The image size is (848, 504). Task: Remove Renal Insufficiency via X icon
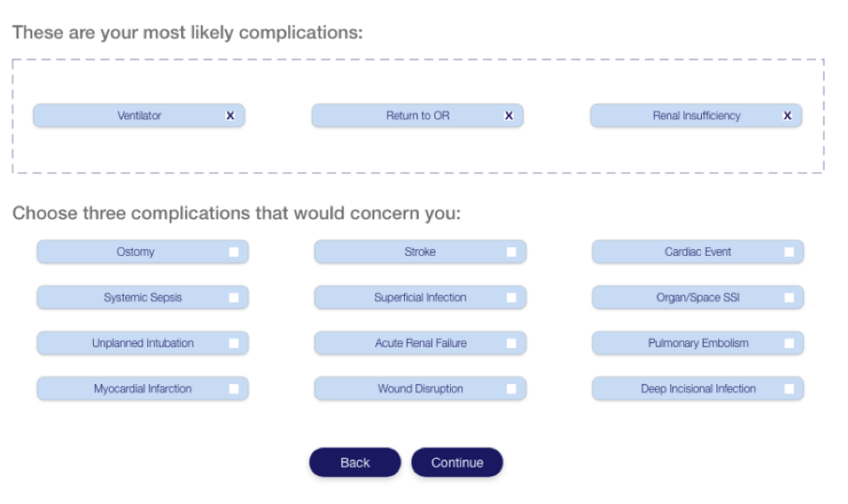(x=787, y=116)
